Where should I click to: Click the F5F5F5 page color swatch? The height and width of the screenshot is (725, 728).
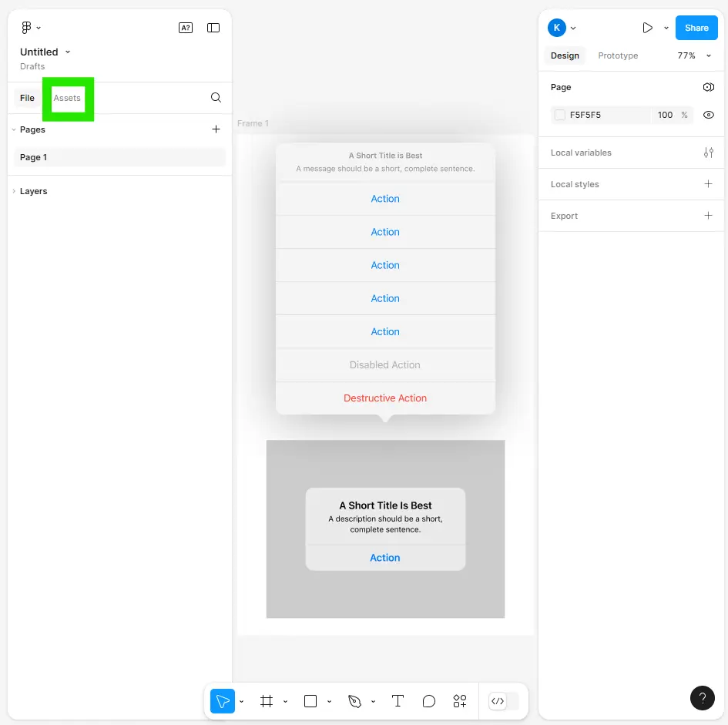click(560, 115)
